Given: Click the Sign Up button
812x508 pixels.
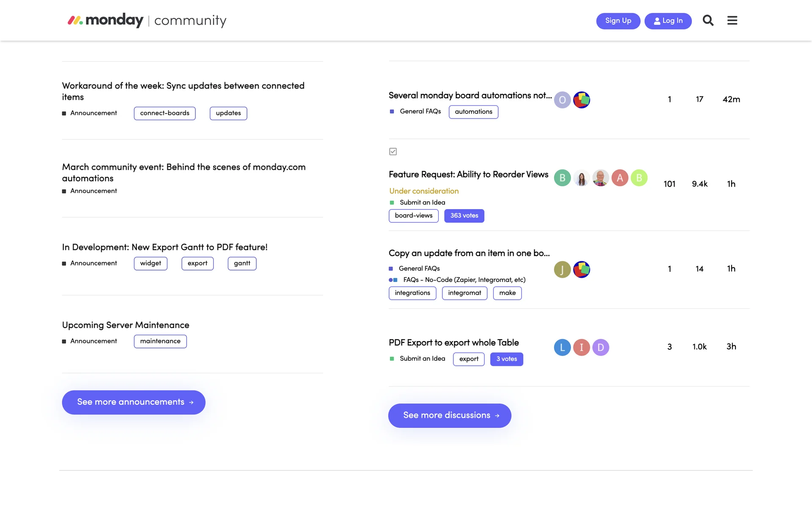Looking at the screenshot, I should tap(618, 21).
